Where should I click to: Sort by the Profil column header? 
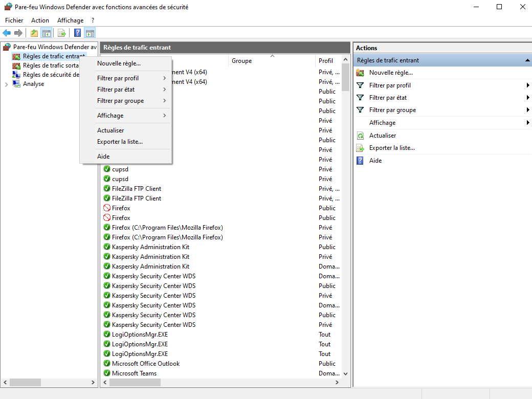point(328,61)
